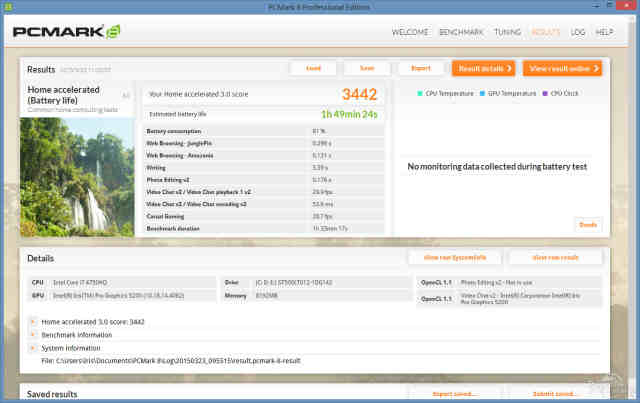Click the CPU Intel Core i7 value
Screen dimensions: 640x403
point(80,283)
